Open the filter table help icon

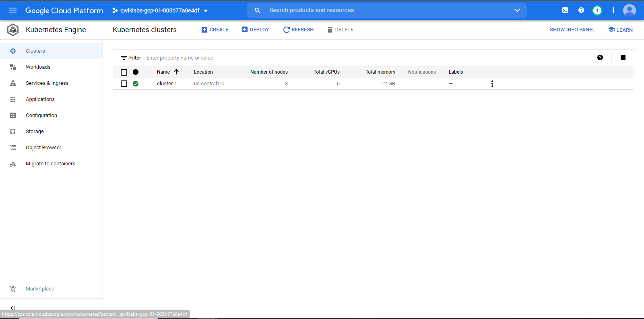pyautogui.click(x=600, y=58)
